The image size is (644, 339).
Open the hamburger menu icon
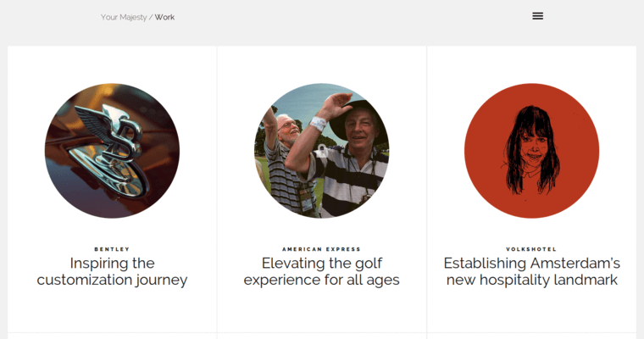point(537,16)
